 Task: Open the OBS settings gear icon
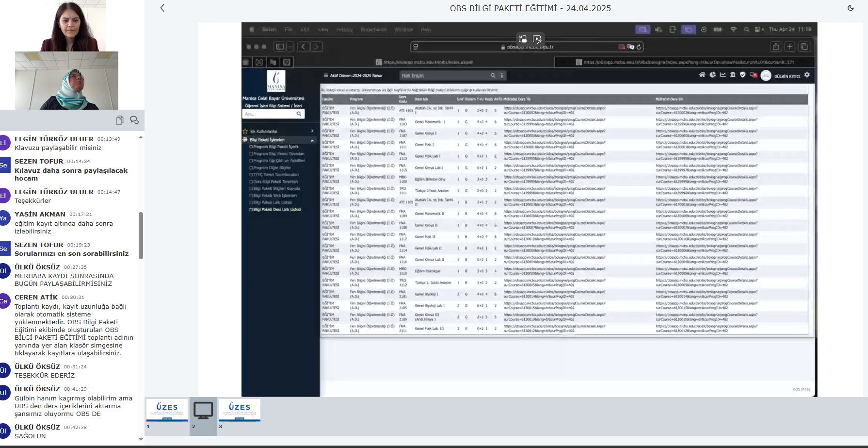pos(807,75)
